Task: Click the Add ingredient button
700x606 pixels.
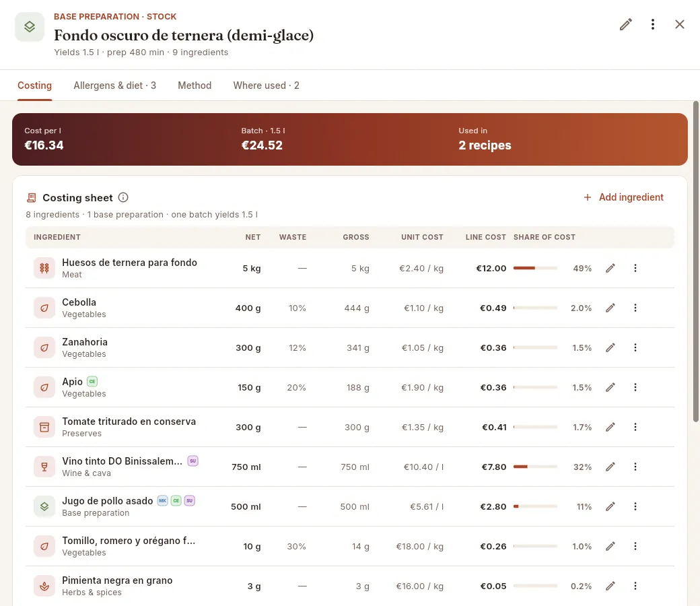Action: [624, 197]
